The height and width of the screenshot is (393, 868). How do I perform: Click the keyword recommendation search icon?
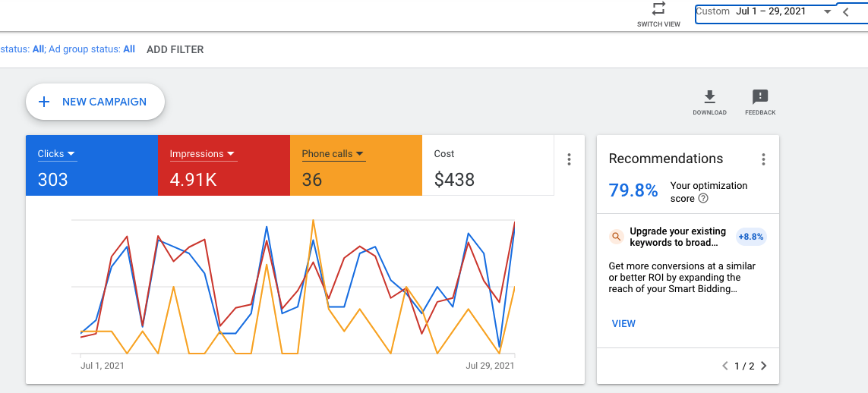click(616, 237)
